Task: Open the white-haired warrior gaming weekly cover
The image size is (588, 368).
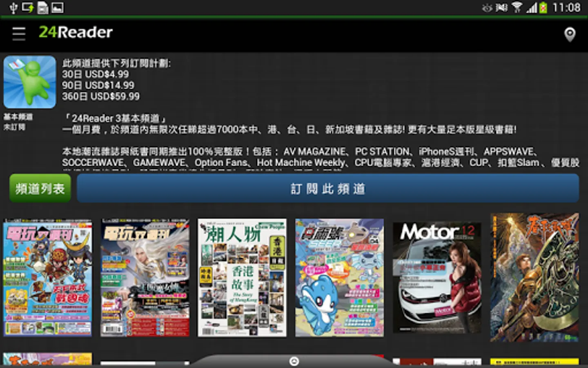Action: (x=145, y=278)
